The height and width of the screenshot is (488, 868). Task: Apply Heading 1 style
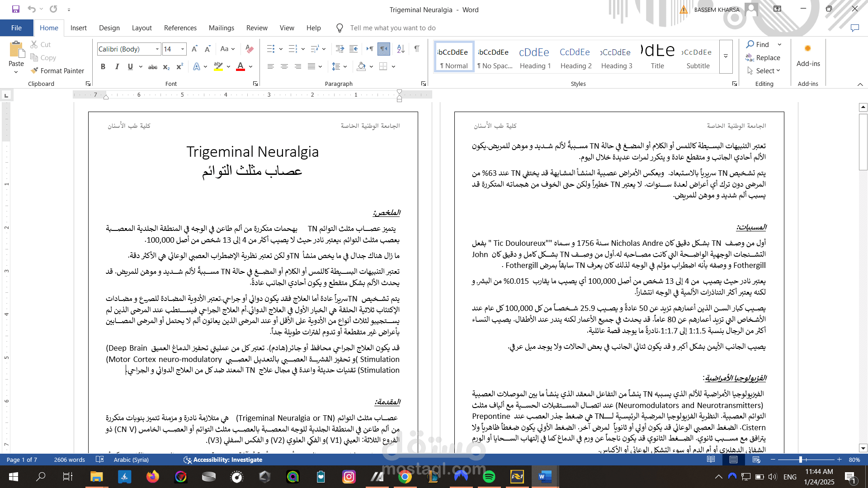(535, 57)
